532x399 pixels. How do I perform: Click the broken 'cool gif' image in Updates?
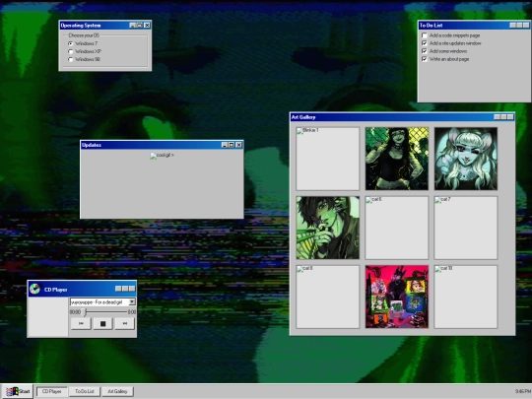(x=163, y=156)
